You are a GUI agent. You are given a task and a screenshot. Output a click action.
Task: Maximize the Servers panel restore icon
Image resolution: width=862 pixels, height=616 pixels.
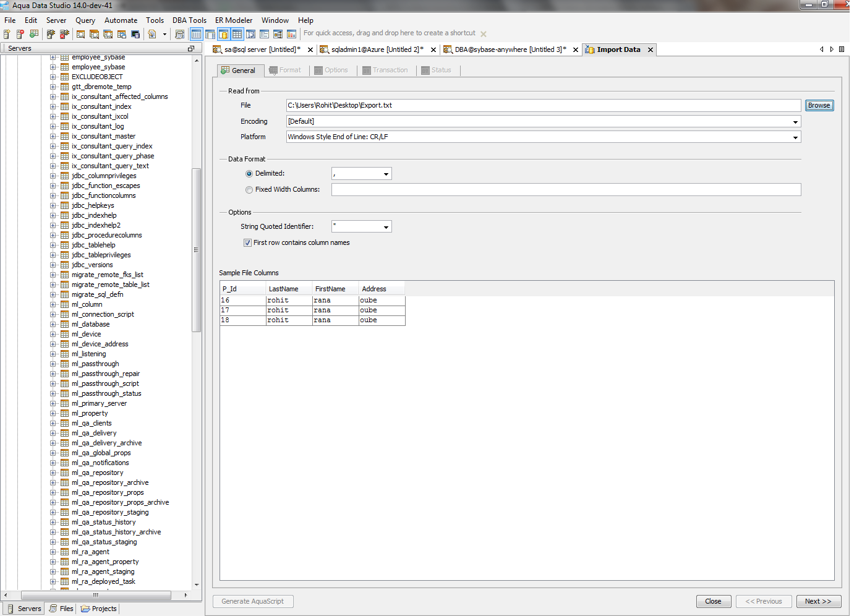[191, 48]
